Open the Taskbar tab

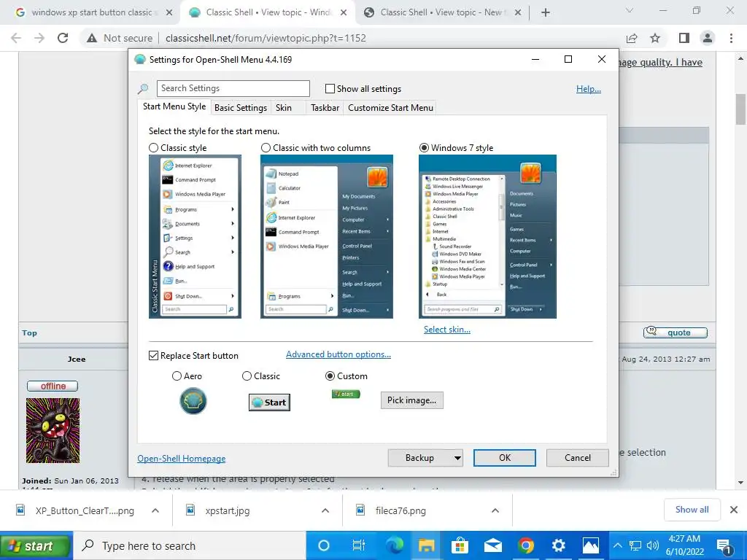[325, 108]
